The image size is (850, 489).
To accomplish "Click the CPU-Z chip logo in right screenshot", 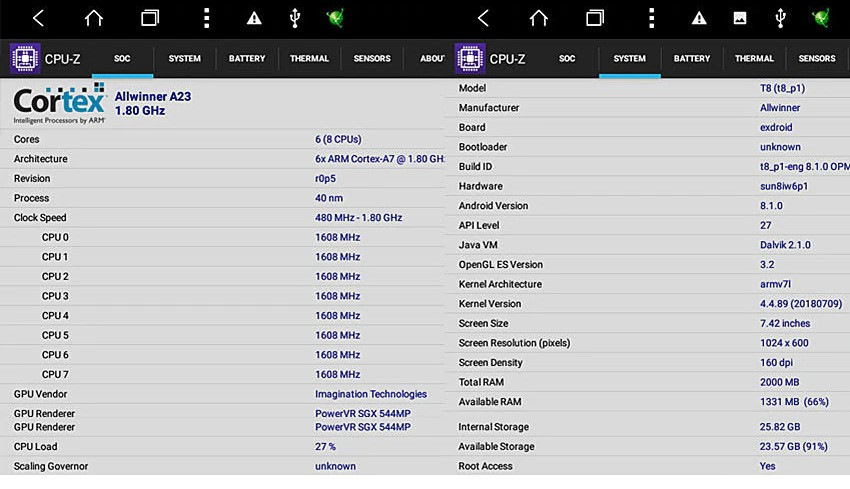I will point(470,58).
